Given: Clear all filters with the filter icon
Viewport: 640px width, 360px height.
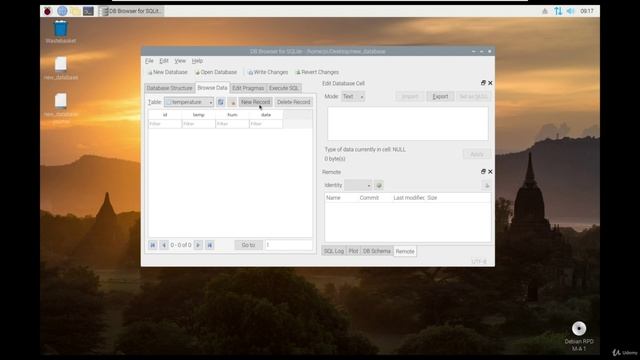Looking at the screenshot, I should pos(233,102).
